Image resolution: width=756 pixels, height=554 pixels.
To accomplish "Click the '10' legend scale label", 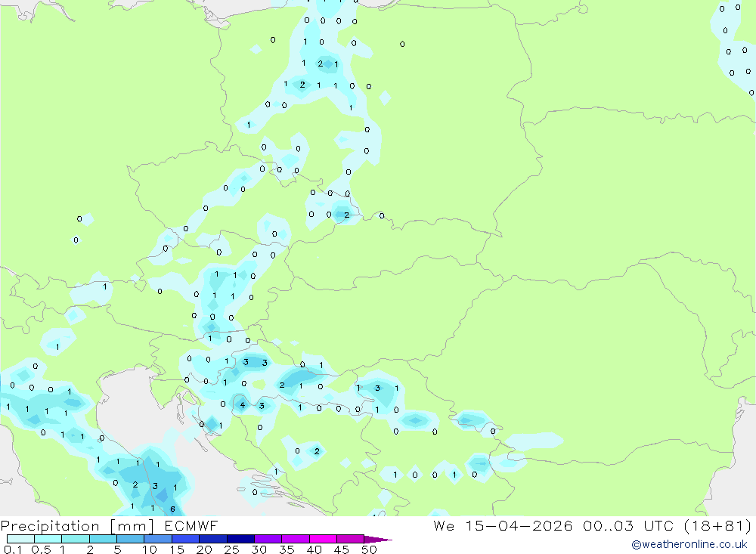I will 150,549.
